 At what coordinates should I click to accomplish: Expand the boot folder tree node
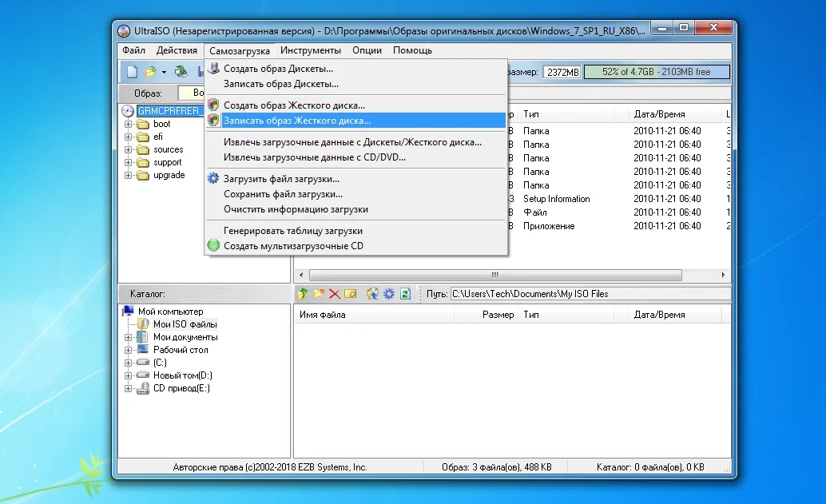coord(129,125)
